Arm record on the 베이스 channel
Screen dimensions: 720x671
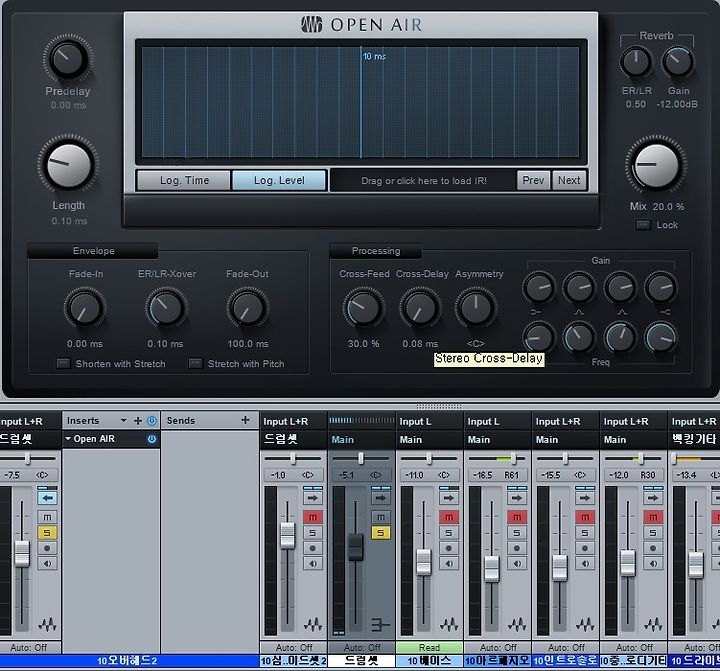449,548
